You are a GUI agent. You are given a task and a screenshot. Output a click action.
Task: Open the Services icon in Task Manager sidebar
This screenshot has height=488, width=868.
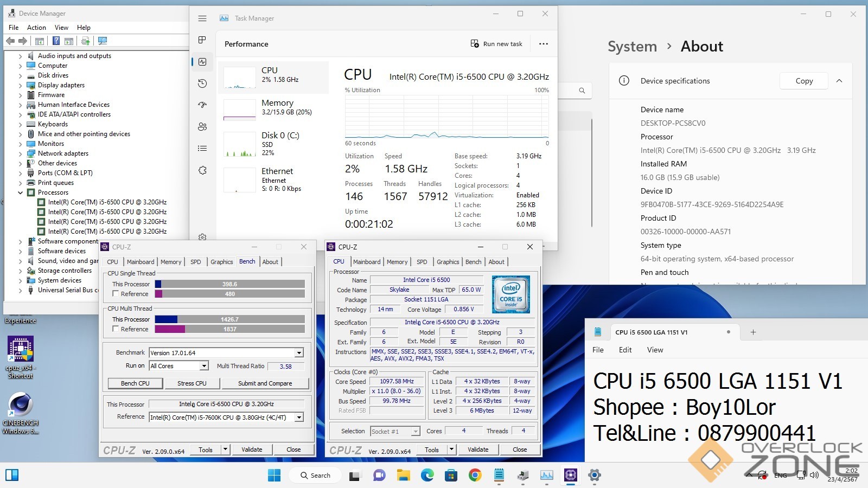[202, 170]
